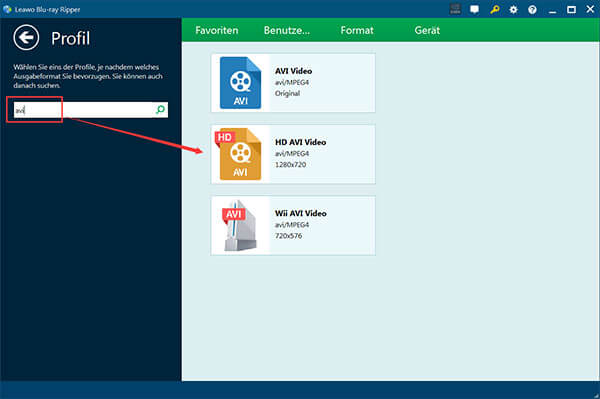Focus the profile search text field
The image size is (600, 399).
[x=91, y=110]
